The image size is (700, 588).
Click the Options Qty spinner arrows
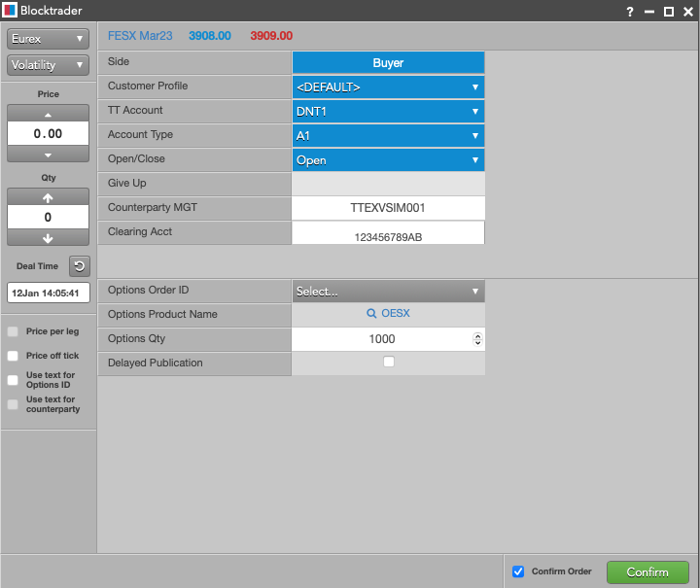click(x=477, y=339)
